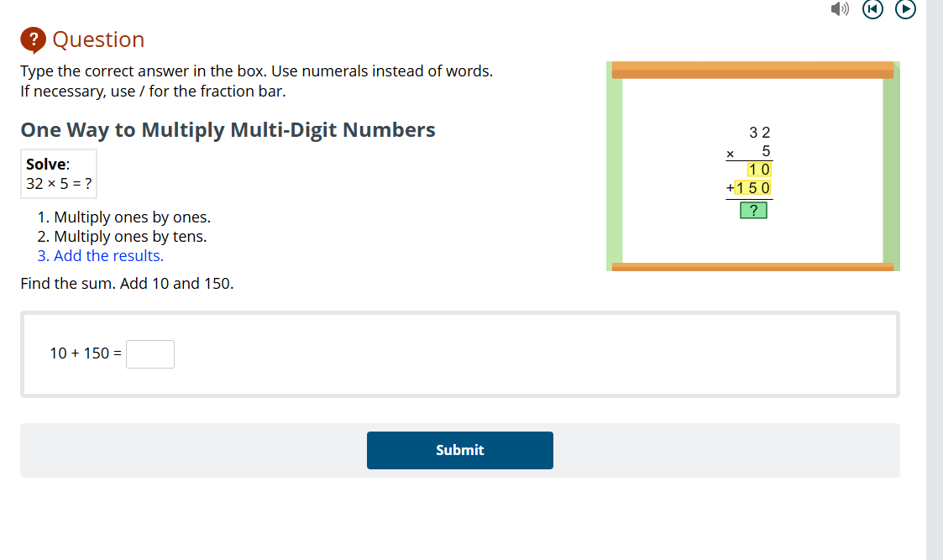Click the 'Find the sum' instruction text

pyautogui.click(x=127, y=283)
